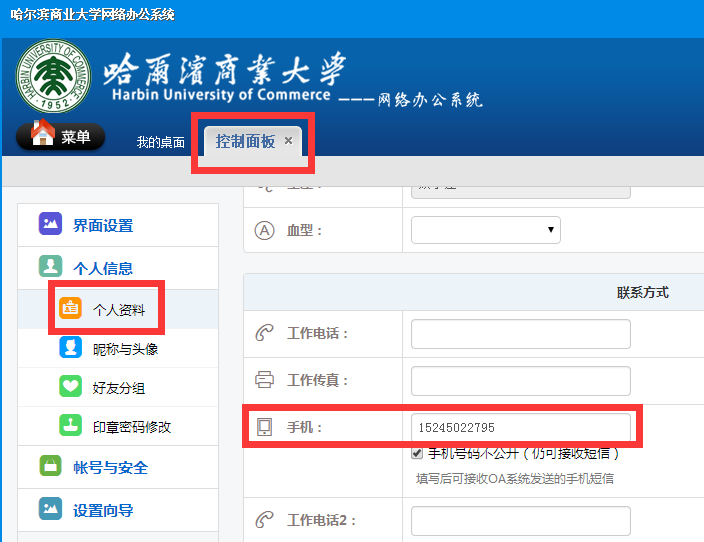Select the 控制面板 tab

tap(245, 141)
